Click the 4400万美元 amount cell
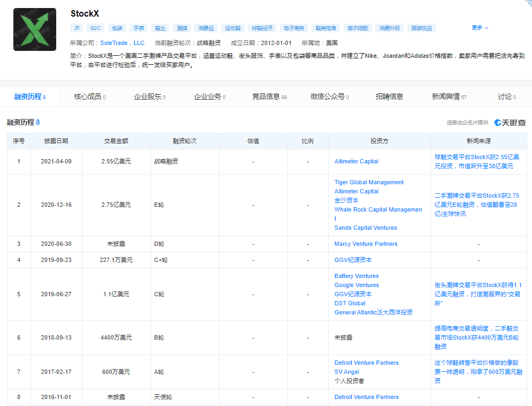532x406 pixels. point(116,337)
